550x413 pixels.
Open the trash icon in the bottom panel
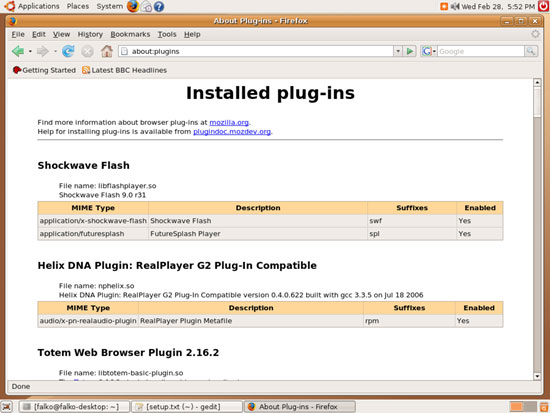pos(544,407)
